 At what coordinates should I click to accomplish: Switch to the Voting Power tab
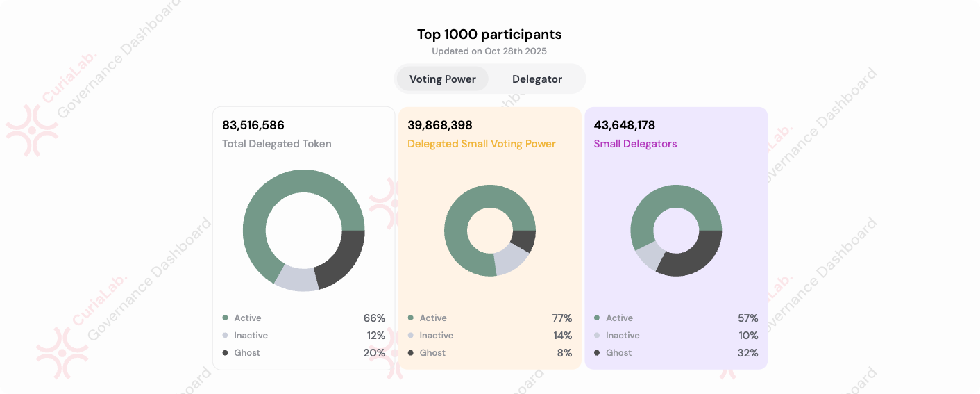tap(442, 79)
